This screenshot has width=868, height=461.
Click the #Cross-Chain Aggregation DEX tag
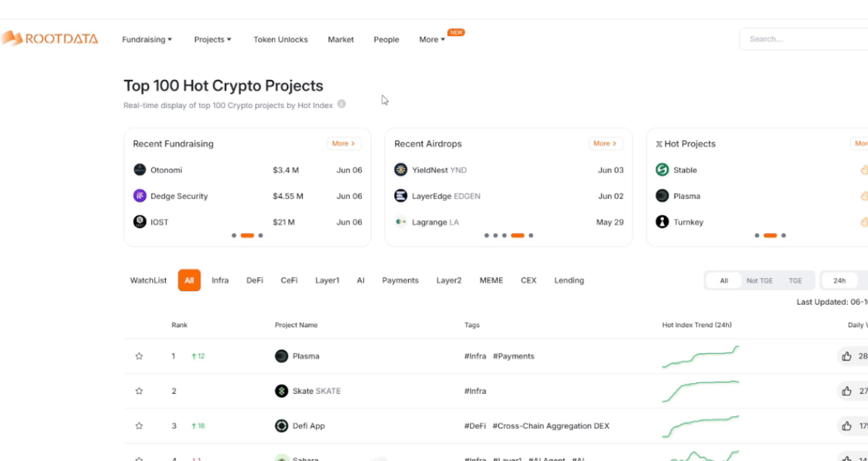551,426
